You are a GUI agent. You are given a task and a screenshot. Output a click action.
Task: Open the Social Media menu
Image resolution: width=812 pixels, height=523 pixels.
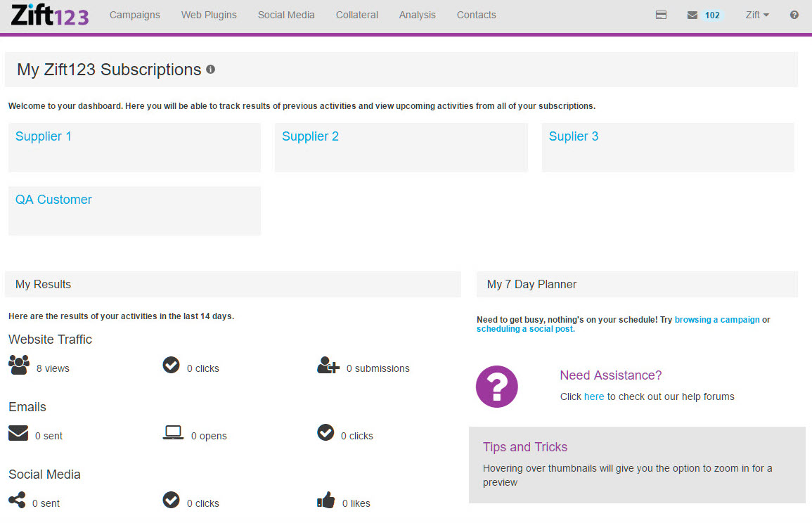click(x=286, y=15)
